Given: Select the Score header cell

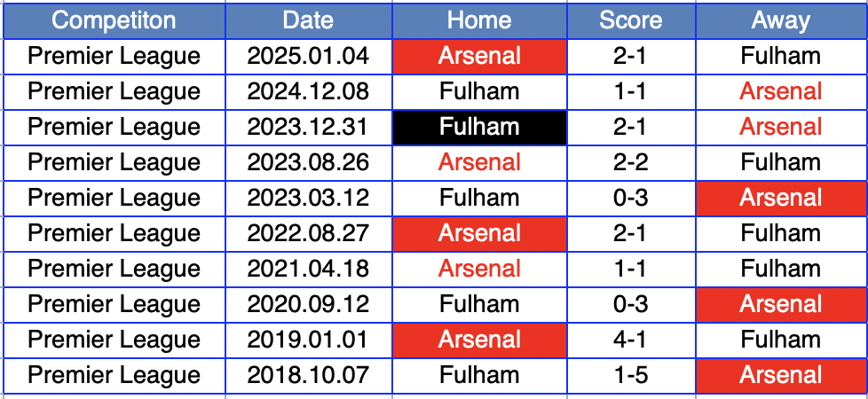Looking at the screenshot, I should pos(631,20).
